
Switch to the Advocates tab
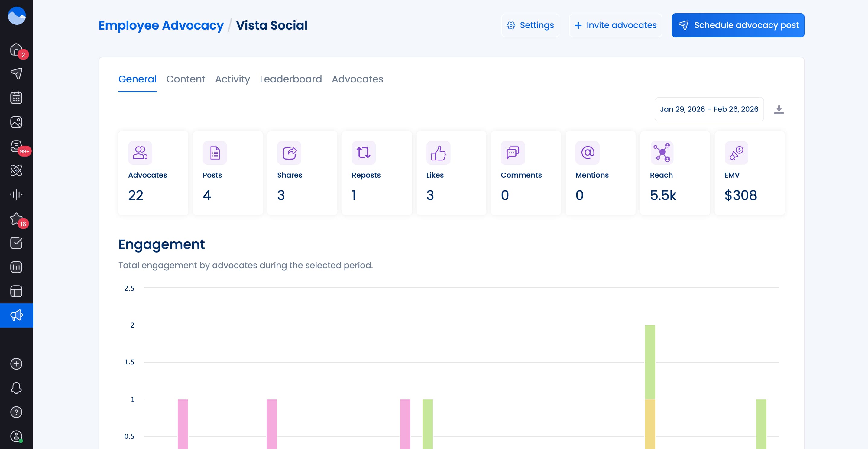click(x=357, y=79)
